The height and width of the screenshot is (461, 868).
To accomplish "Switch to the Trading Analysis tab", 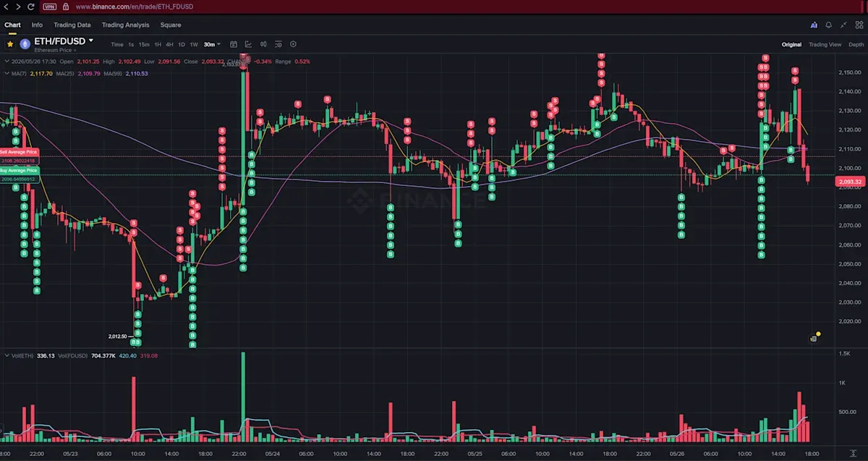I will click(125, 25).
